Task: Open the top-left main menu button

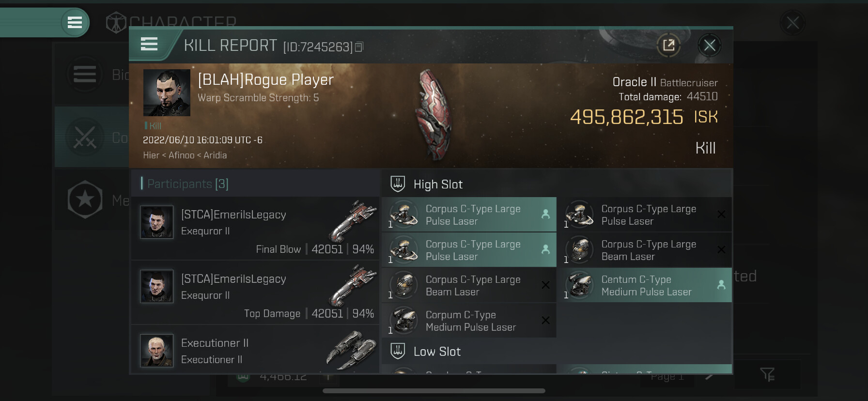Action: tap(75, 22)
